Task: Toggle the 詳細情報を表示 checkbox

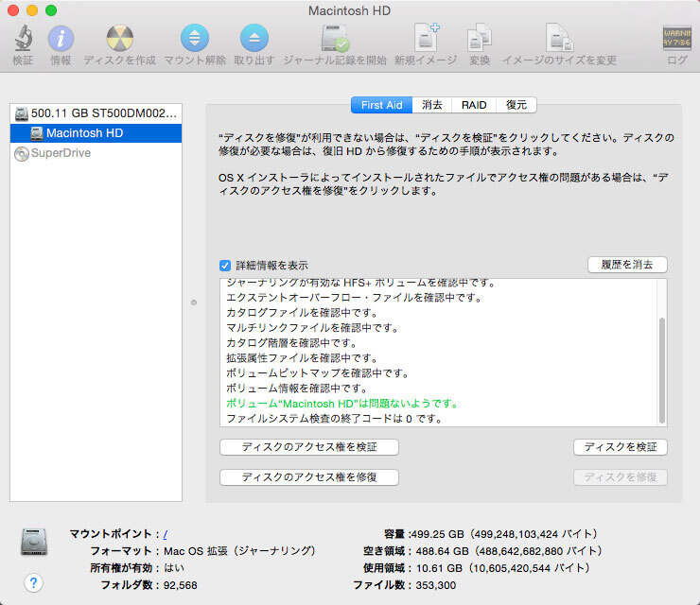Action: coord(225,266)
